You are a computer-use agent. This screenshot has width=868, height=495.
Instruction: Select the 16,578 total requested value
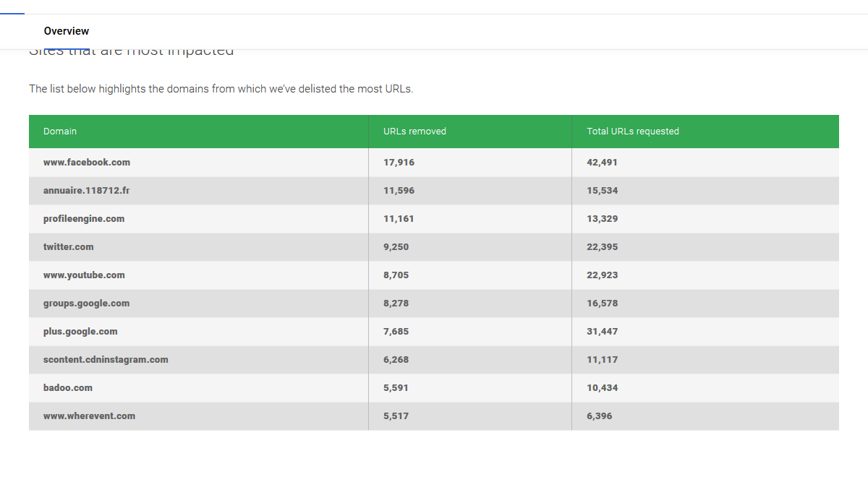coord(603,304)
